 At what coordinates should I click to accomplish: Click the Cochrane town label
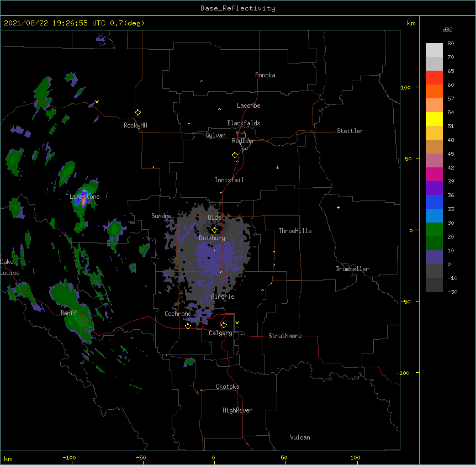coord(178,314)
